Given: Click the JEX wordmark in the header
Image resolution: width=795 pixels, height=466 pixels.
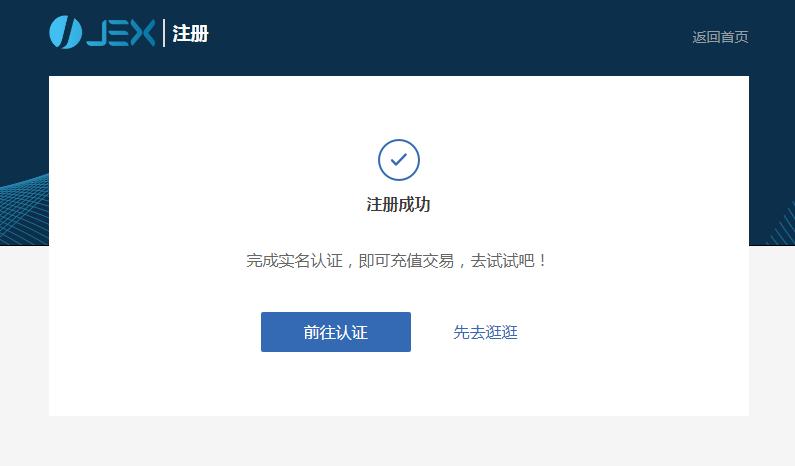Looking at the screenshot, I should point(121,33).
